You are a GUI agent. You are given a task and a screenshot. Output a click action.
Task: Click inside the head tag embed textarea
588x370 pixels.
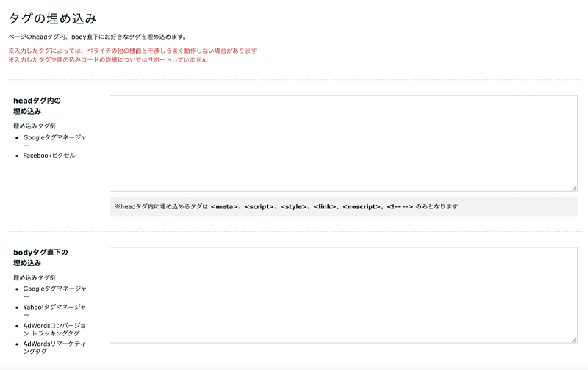pos(343,143)
